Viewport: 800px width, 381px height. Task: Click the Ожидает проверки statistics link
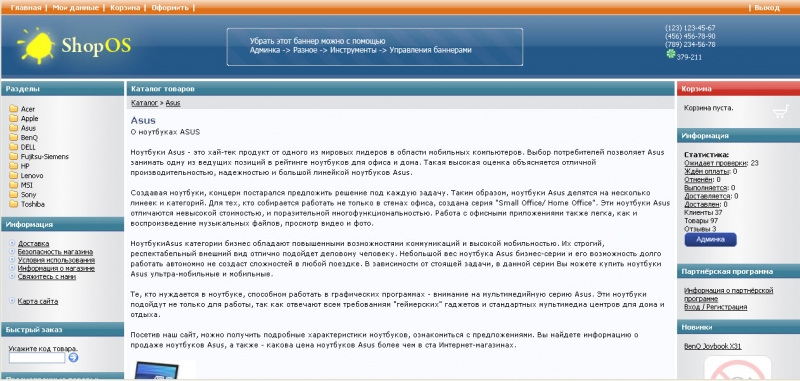(x=716, y=163)
